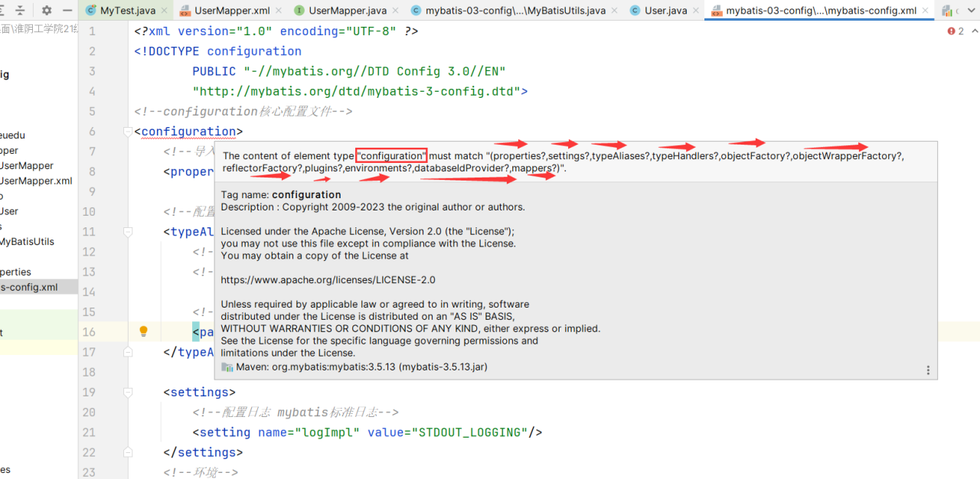This screenshot has width=980, height=479.
Task: Close the mybatis-config.xml tab
Action: point(925,11)
